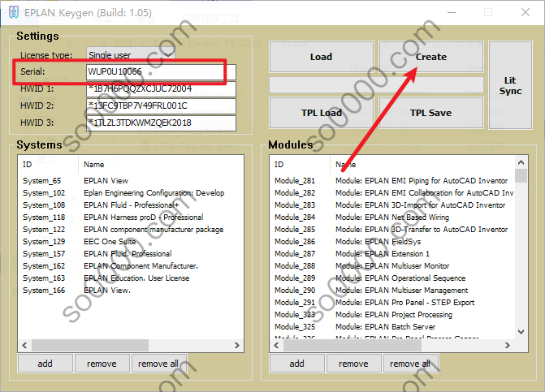Select Module_282 EMI Collaboration row
The width and height of the screenshot is (545, 392).
393,192
